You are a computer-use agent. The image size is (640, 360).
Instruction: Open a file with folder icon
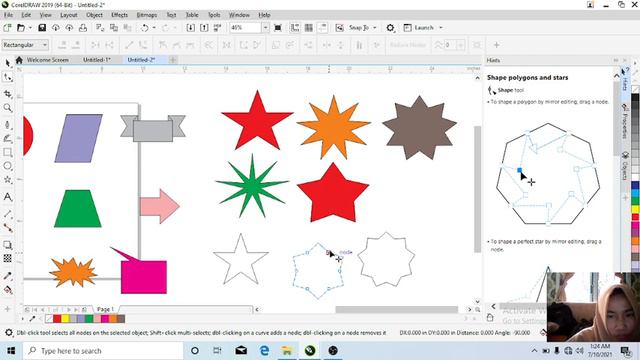[21, 28]
